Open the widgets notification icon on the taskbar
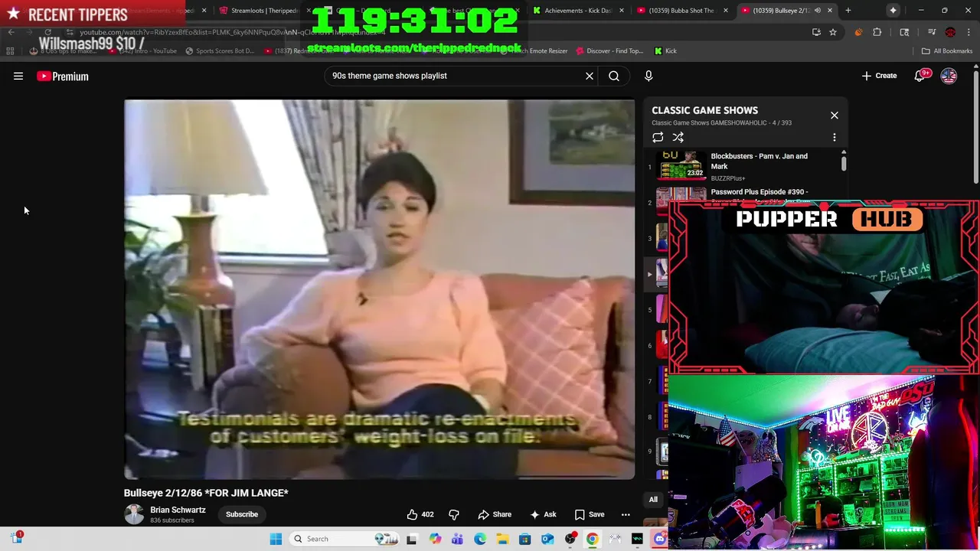The height and width of the screenshot is (551, 980). pos(16,538)
